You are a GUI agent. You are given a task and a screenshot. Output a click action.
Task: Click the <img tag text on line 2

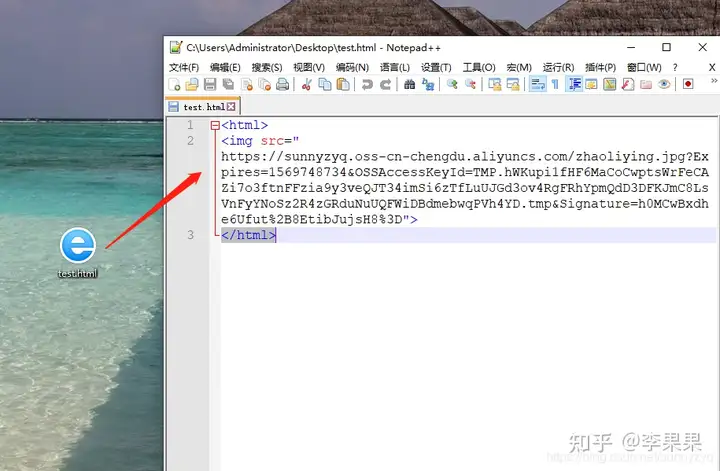point(237,140)
